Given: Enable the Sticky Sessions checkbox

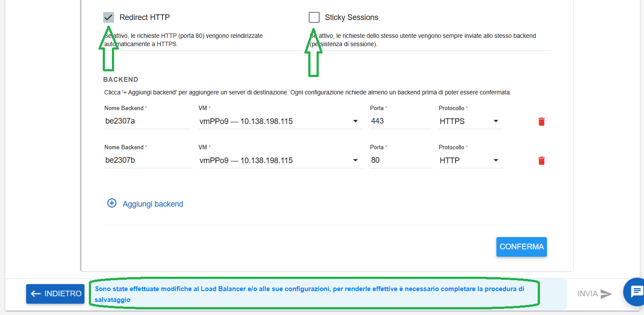Looking at the screenshot, I should (314, 17).
